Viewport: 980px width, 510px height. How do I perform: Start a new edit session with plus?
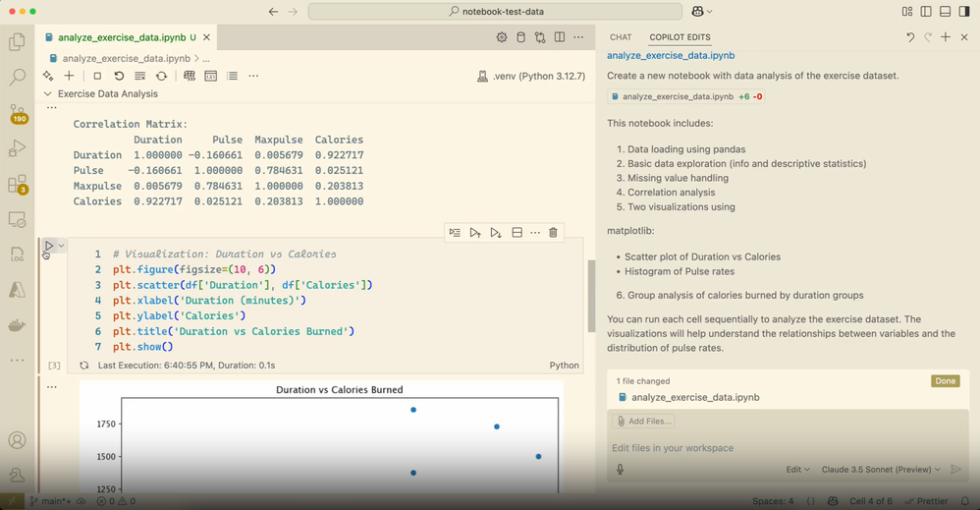tap(946, 37)
